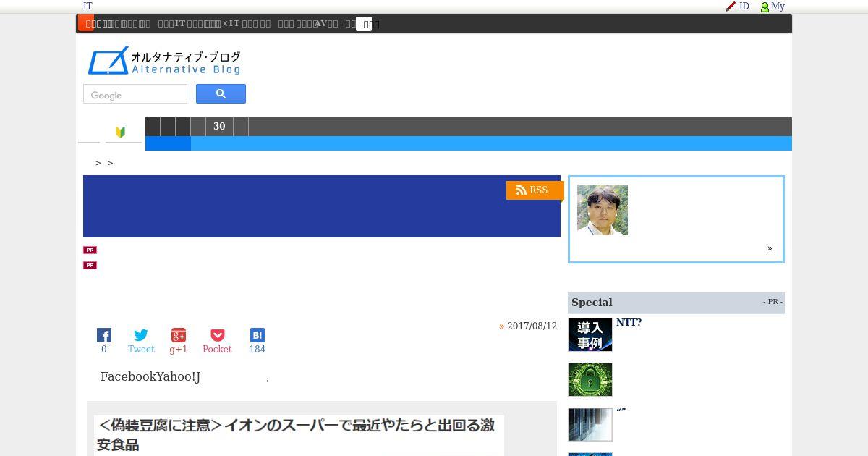The image size is (868, 456).
Task: Share via the Google+ g+1 icon
Action: pos(179,335)
